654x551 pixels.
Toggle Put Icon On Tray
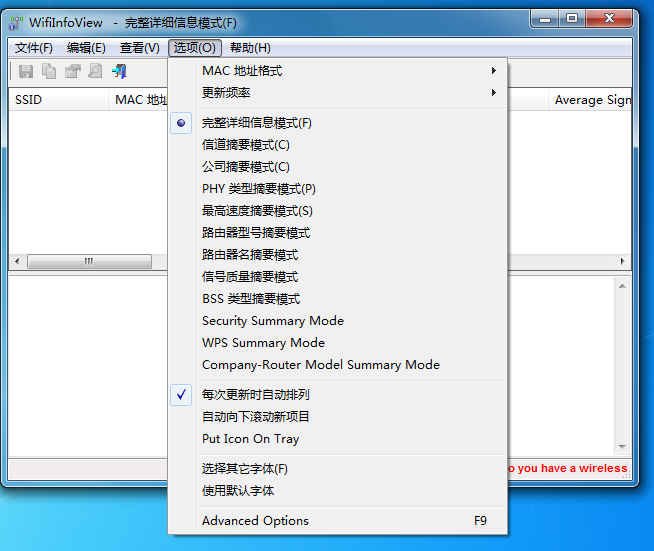coord(338,439)
